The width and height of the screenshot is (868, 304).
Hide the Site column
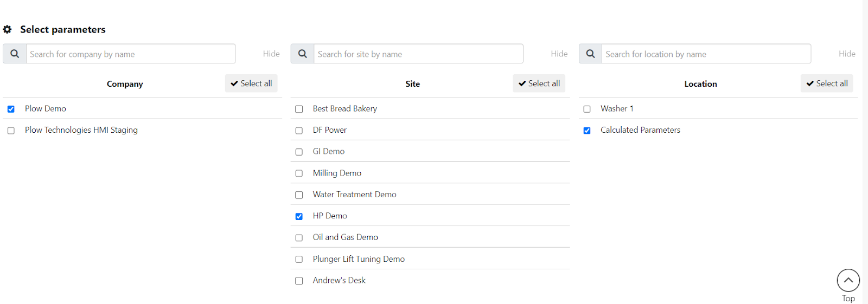(559, 54)
